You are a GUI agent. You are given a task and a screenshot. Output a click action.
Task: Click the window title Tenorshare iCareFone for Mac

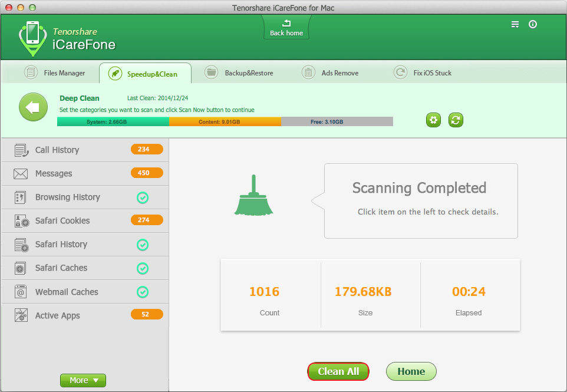coord(283,8)
